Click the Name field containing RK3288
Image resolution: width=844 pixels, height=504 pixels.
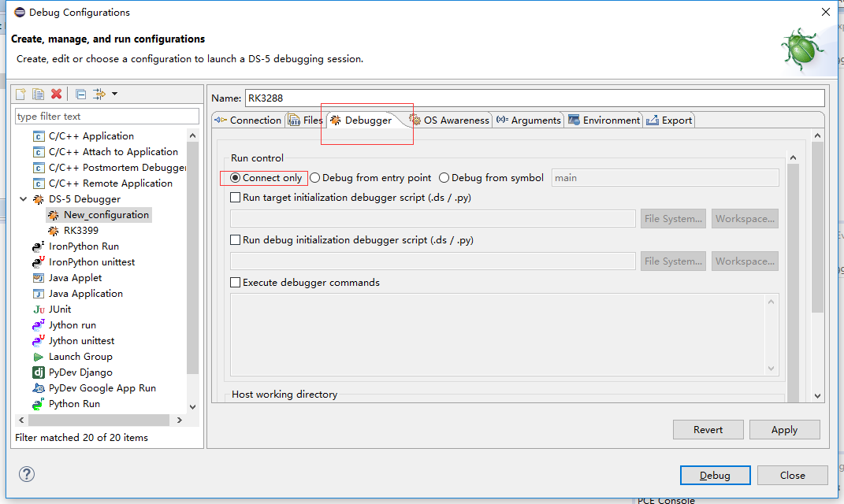[x=534, y=98]
